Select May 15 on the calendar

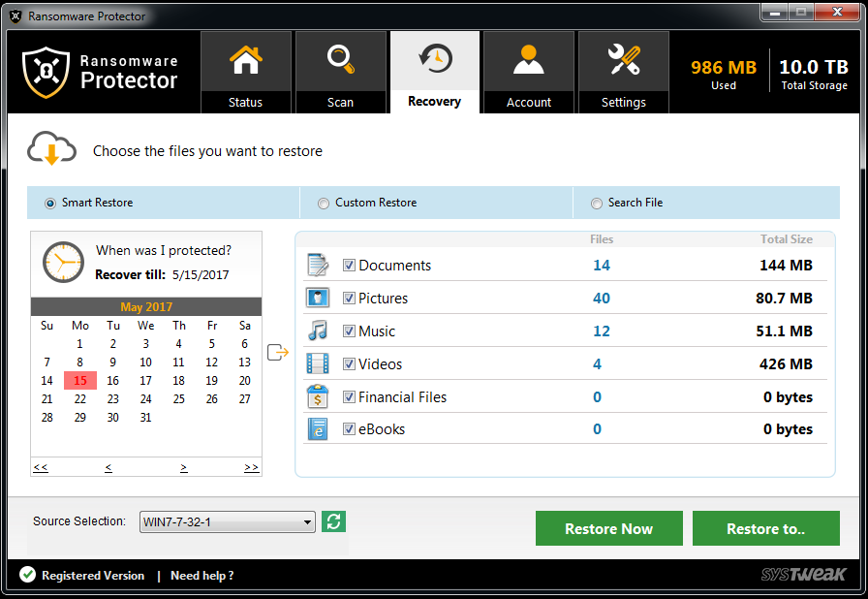pos(80,380)
